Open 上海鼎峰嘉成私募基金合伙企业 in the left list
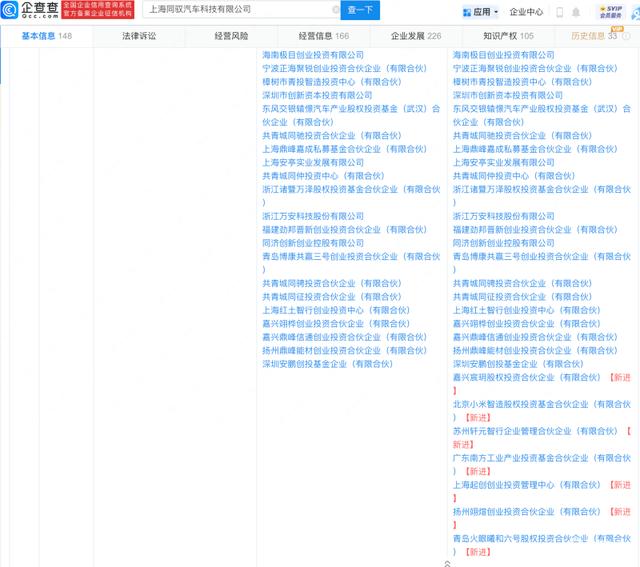The width and height of the screenshot is (640, 567). 344,149
